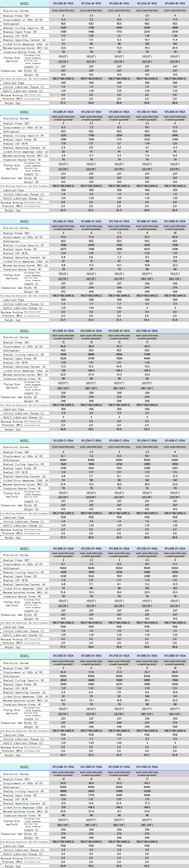
Task: Select the KFL30B-D1-105A column header
Action: coord(119,549)
